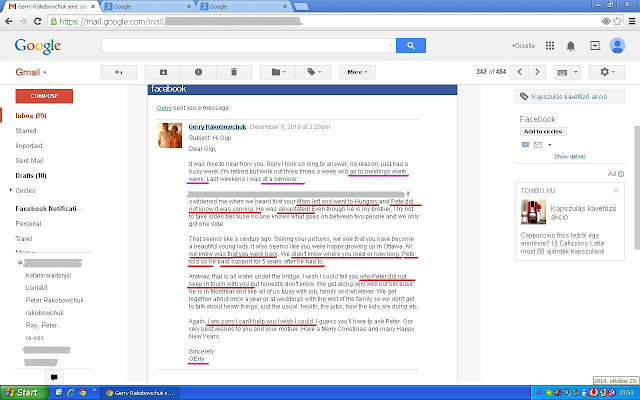Open the Starred folder

[x=26, y=131]
